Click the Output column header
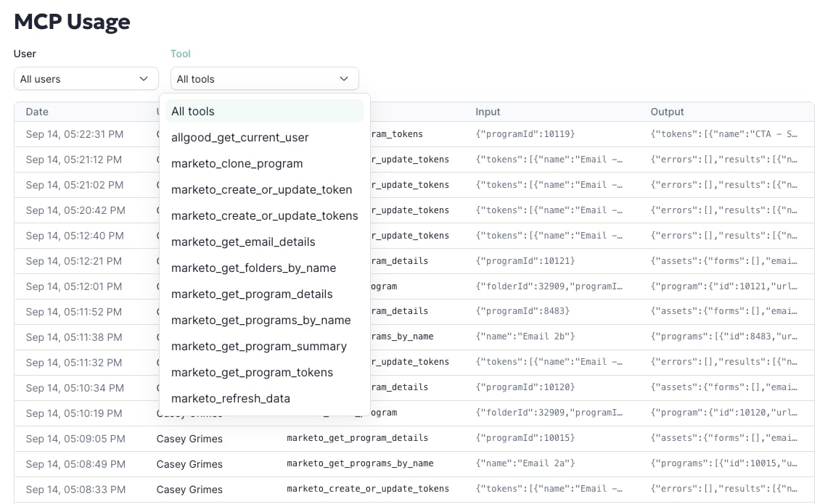 coord(668,112)
